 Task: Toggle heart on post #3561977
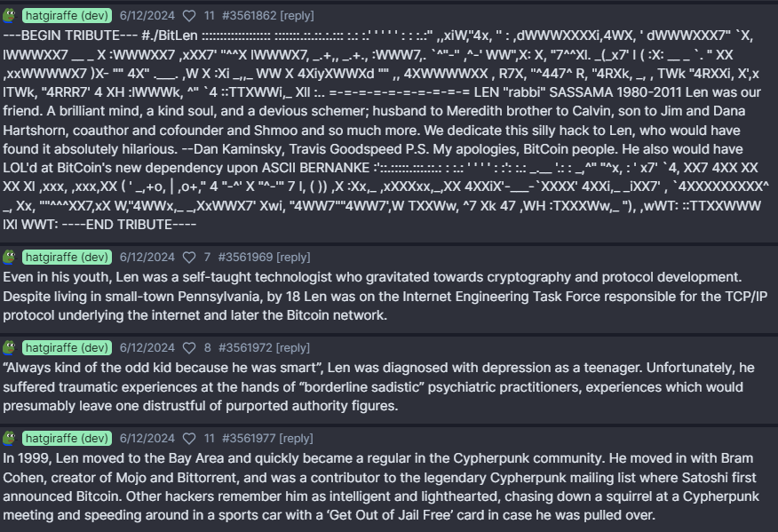(x=189, y=439)
